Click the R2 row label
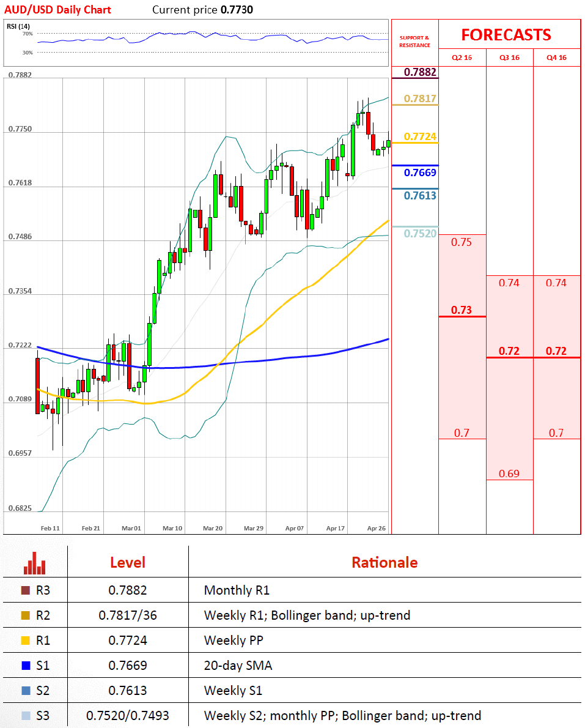The height and width of the screenshot is (728, 585). pyautogui.click(x=43, y=615)
